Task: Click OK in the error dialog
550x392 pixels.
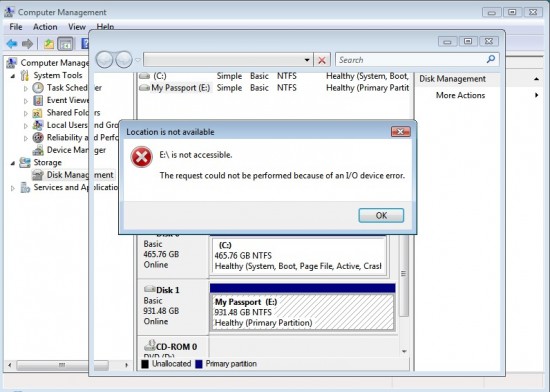Action: [381, 215]
